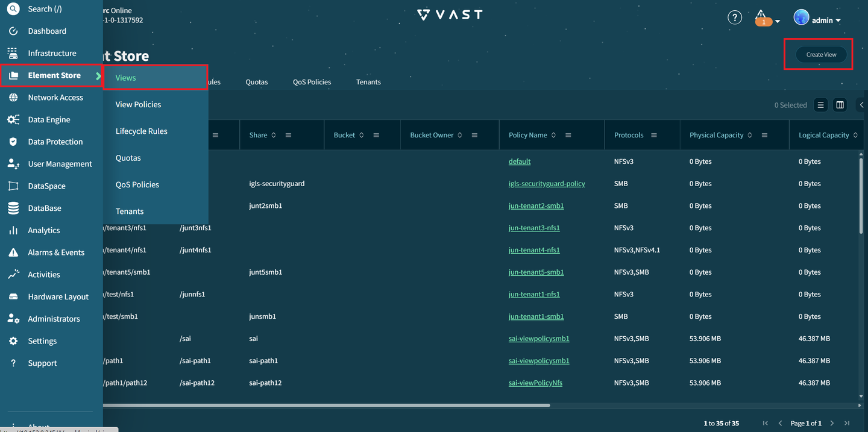Go to Network Access globe icon
The width and height of the screenshot is (868, 432).
(13, 97)
